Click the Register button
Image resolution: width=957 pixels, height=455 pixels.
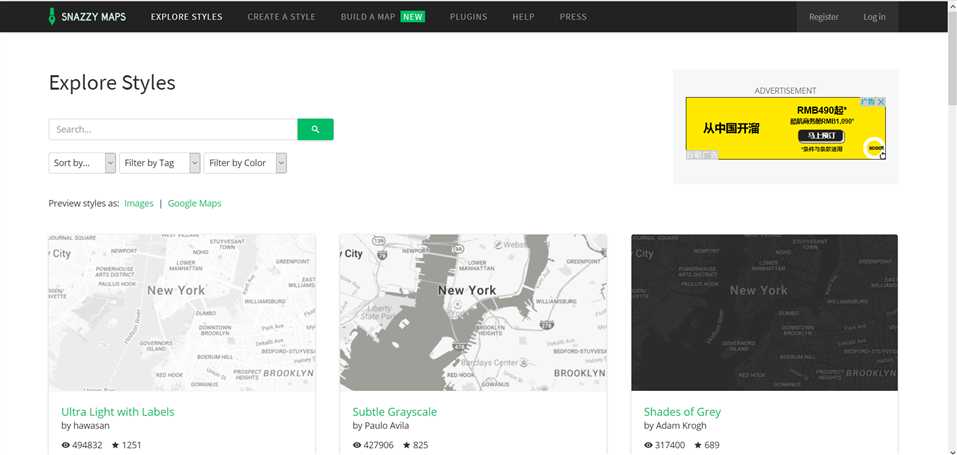(x=823, y=17)
